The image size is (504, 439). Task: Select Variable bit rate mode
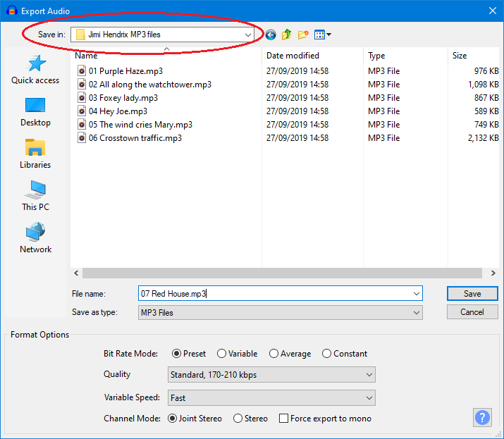pyautogui.click(x=222, y=354)
